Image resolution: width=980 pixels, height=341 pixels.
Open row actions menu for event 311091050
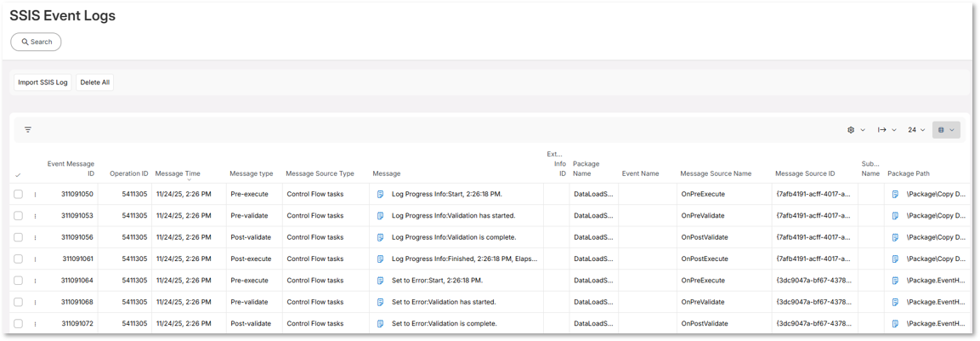click(35, 195)
